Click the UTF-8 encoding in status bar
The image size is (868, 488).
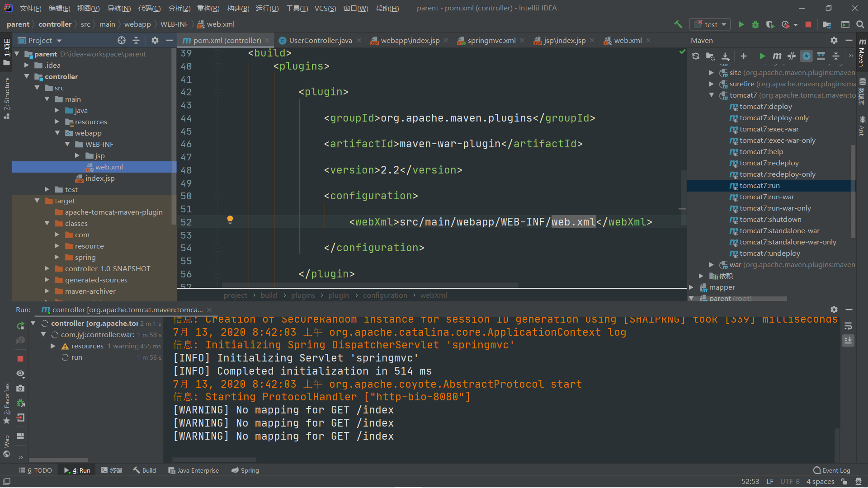[x=790, y=481]
